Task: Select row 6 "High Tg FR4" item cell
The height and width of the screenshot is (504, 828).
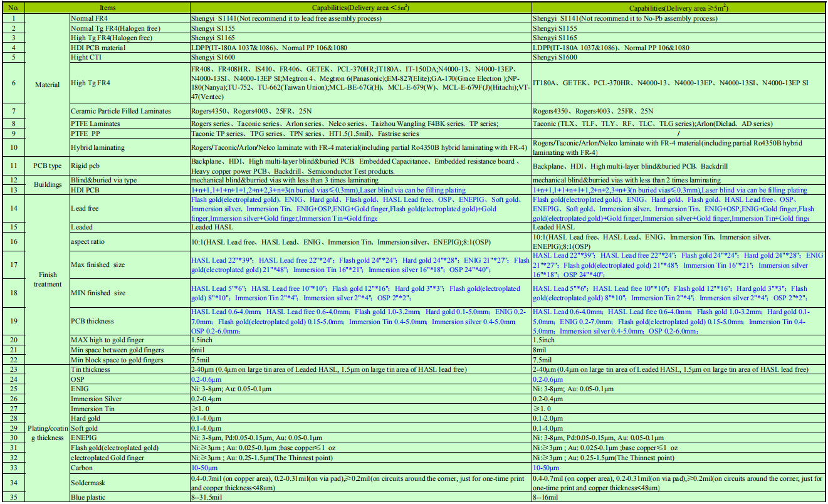Action: click(128, 83)
